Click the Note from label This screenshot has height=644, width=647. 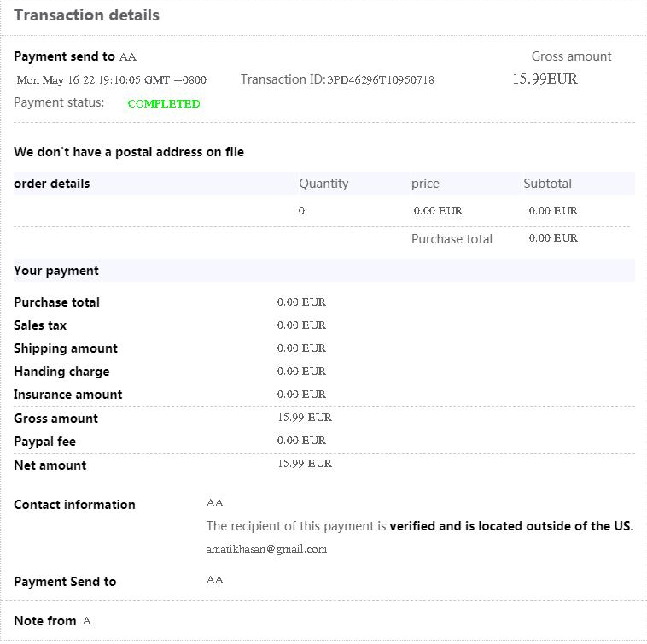pyautogui.click(x=45, y=621)
